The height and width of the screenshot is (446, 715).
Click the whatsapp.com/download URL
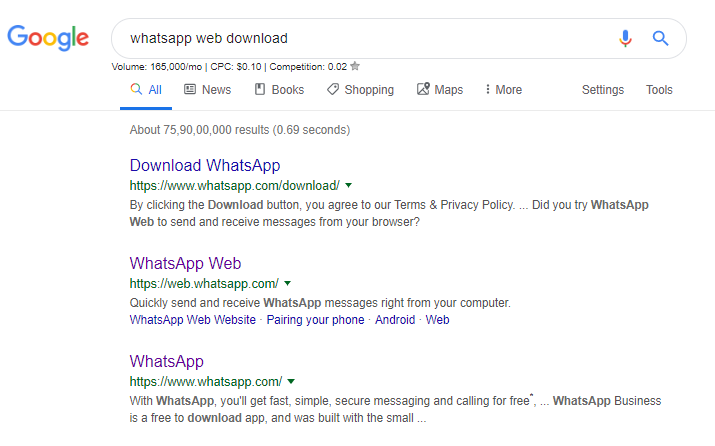pyautogui.click(x=234, y=186)
